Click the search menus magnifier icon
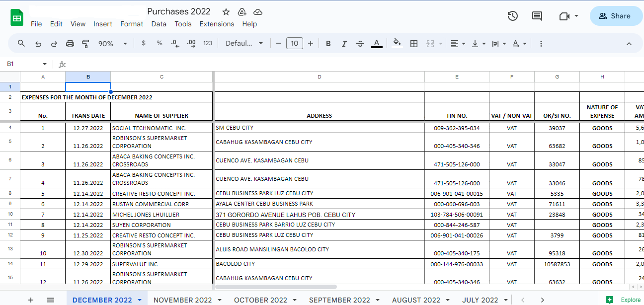Image resolution: width=644 pixels, height=305 pixels. click(x=21, y=43)
